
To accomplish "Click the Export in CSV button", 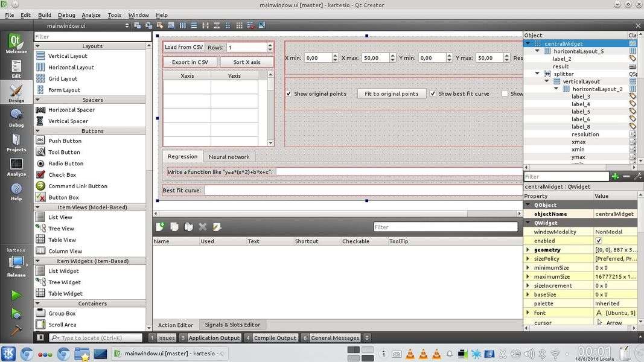I will click(x=190, y=62).
